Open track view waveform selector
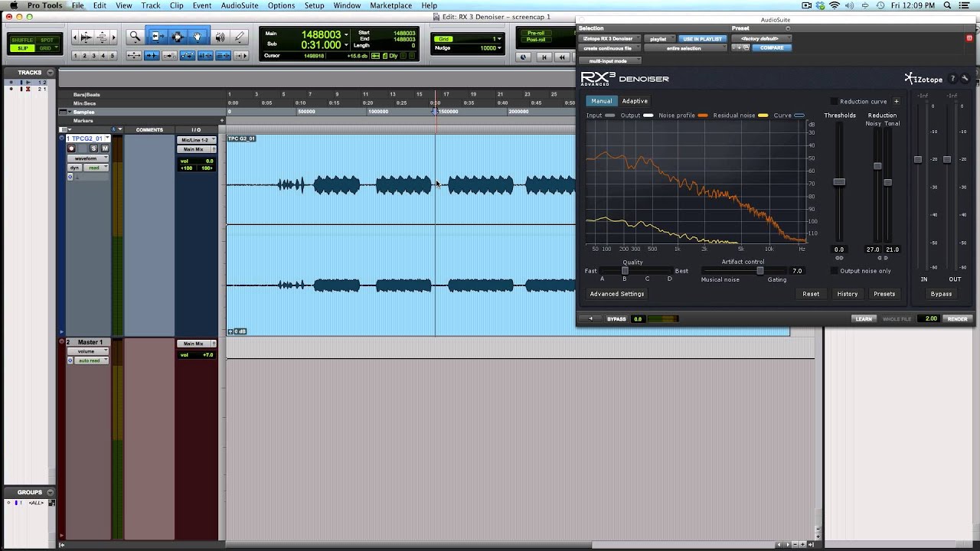This screenshot has width=980, height=551. point(88,158)
